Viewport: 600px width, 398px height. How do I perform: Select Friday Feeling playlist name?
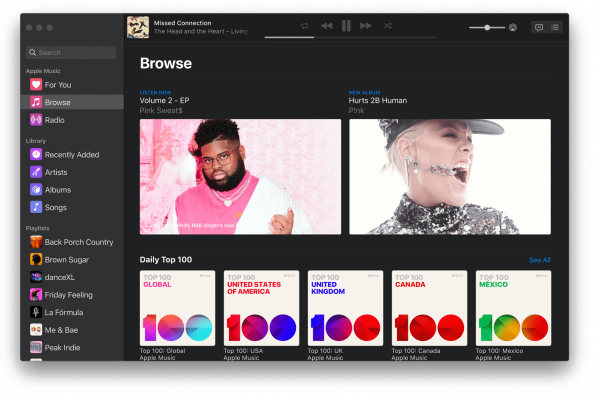click(68, 295)
